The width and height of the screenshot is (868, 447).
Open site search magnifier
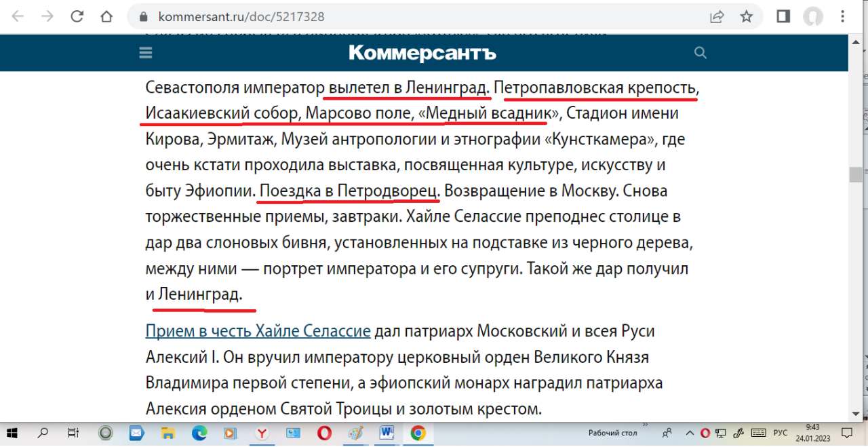point(701,53)
